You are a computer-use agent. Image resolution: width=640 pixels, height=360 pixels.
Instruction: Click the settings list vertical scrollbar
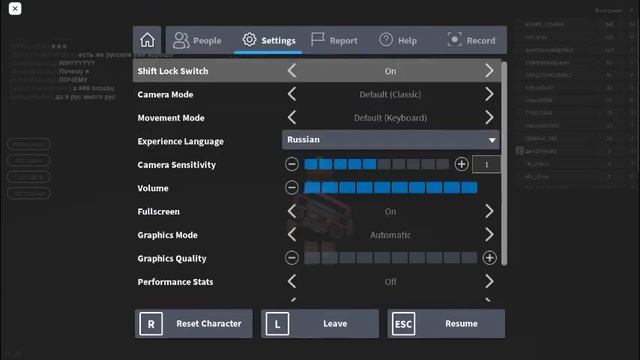[x=504, y=163]
